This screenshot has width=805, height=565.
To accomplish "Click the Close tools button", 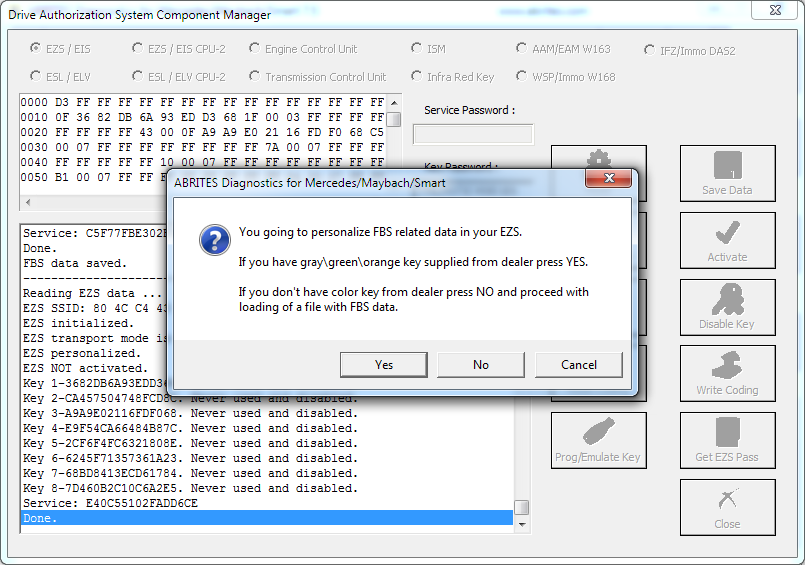I will (x=727, y=507).
